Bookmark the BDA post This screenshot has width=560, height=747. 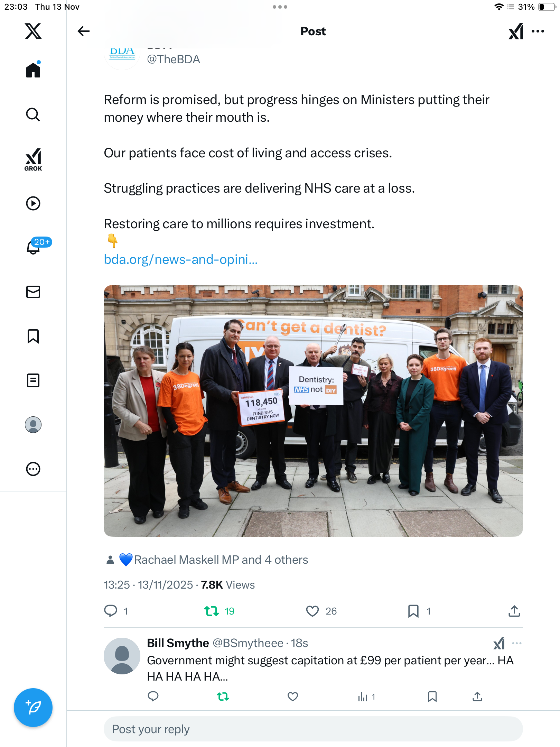coord(413,611)
